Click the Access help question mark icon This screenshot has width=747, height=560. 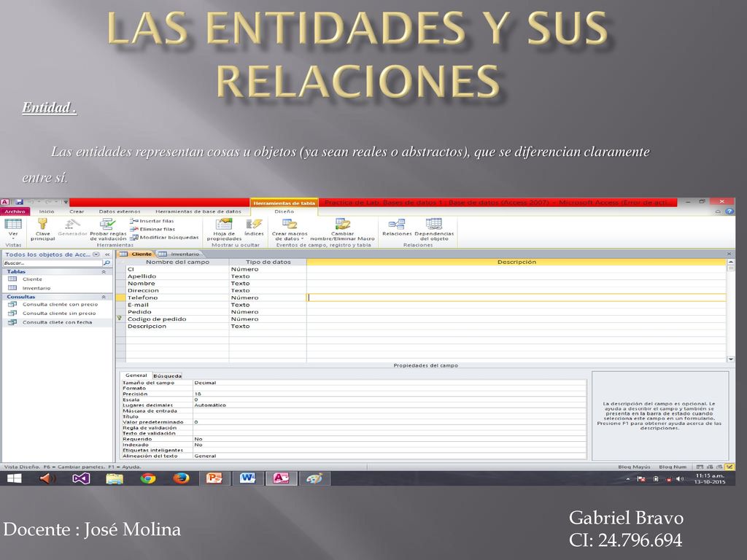[729, 211]
